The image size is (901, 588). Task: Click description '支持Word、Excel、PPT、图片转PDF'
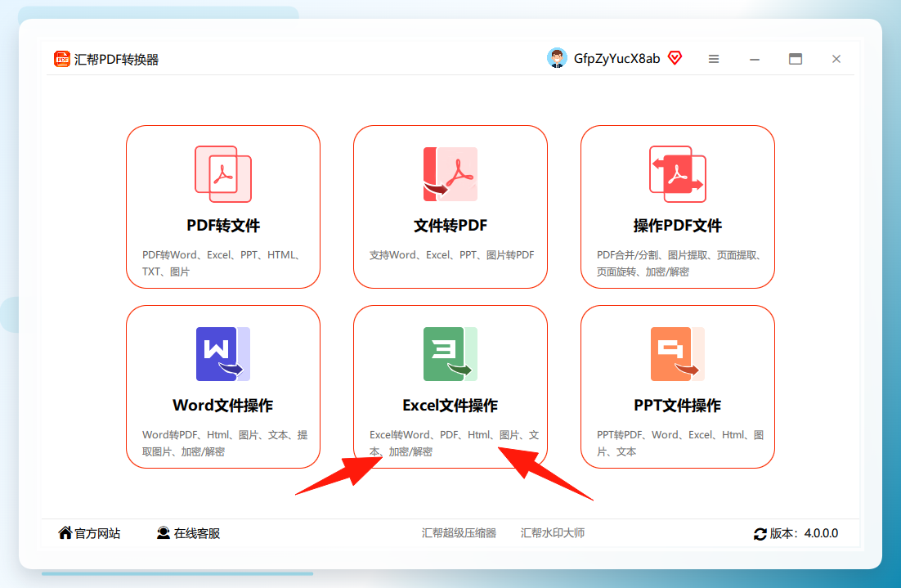[451, 254]
